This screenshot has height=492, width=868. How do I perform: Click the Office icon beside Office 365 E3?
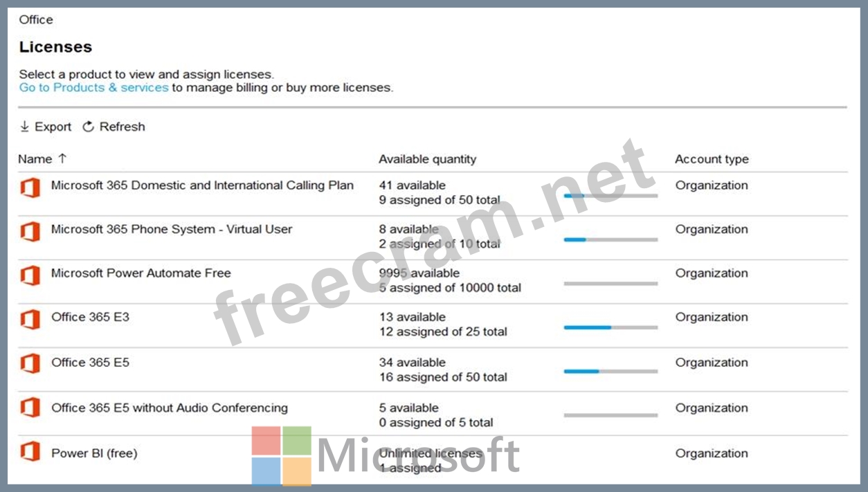[x=30, y=319]
